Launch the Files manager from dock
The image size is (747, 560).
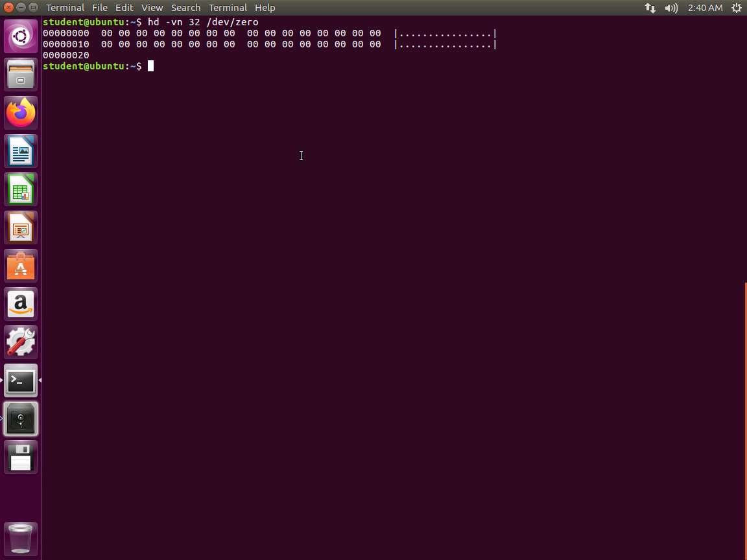point(21,75)
